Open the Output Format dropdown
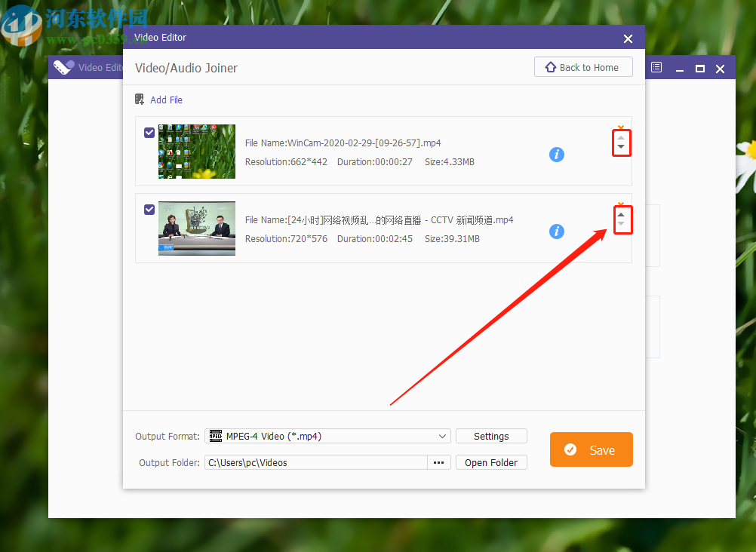This screenshot has width=756, height=552. coord(444,436)
